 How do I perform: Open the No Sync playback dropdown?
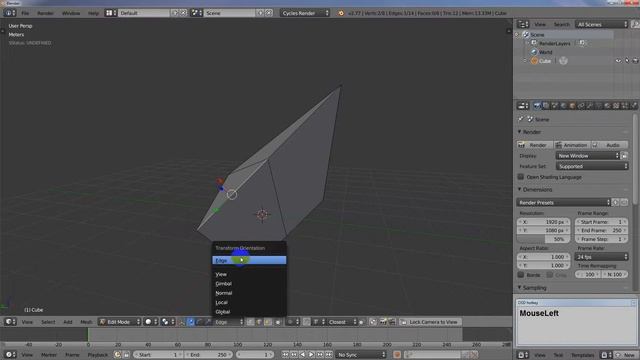(x=361, y=355)
